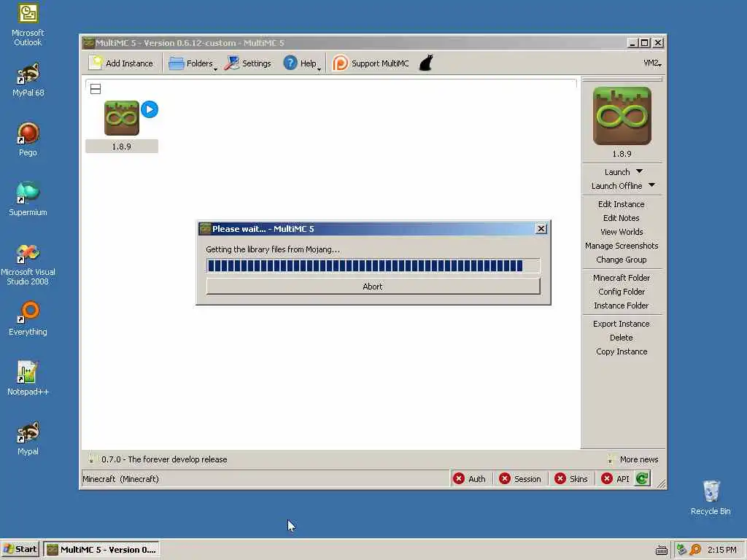The image size is (747, 560).
Task: Close the Please wait dialog
Action: click(x=541, y=229)
